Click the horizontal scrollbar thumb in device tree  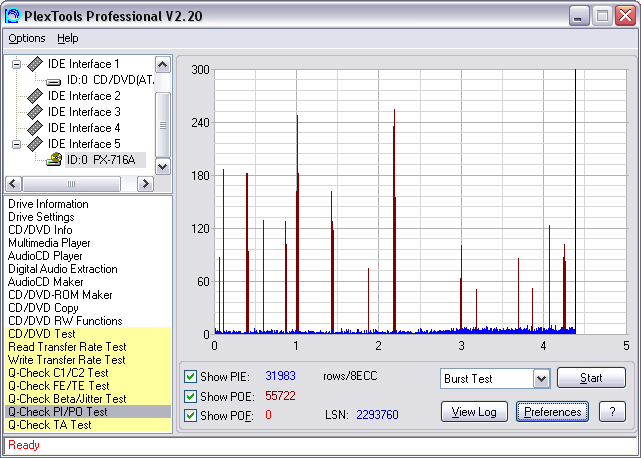click(71, 184)
